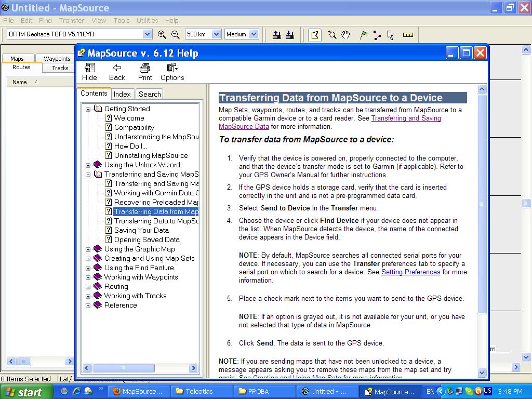532x399 pixels.
Task: Open the 500 km zoom scale dropdown
Action: (x=216, y=34)
